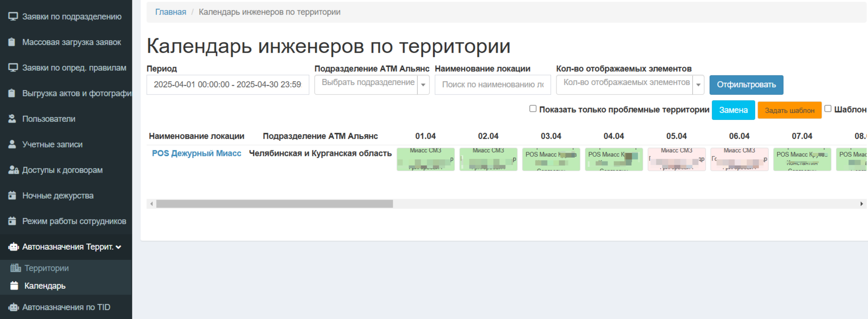Click the clipboard icon beside Массовая загрузка заявок
The height and width of the screenshot is (319, 868).
pos(13,42)
